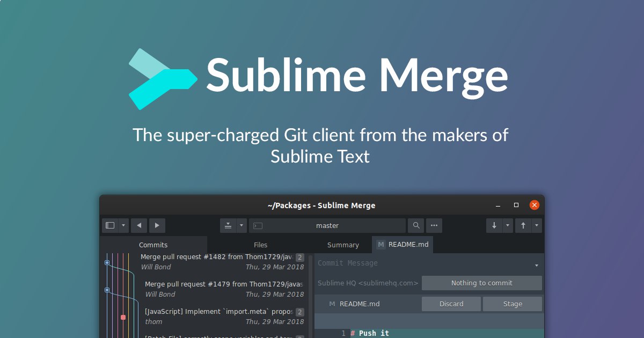Click graph node of #1479 merge commit
Image resolution: width=644 pixels, height=338 pixels.
[x=107, y=290]
